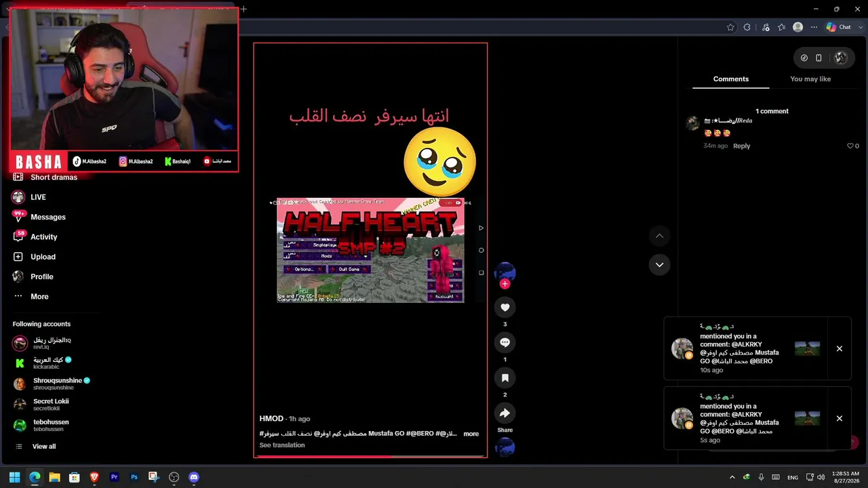Open the spinning sound disc below Share
The height and width of the screenshot is (488, 868).
pos(505,447)
